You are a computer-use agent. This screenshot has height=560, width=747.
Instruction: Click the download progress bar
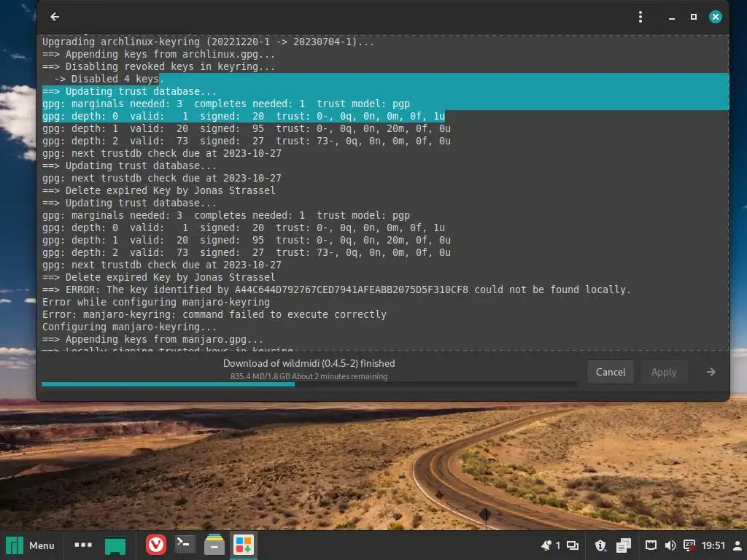(309, 384)
